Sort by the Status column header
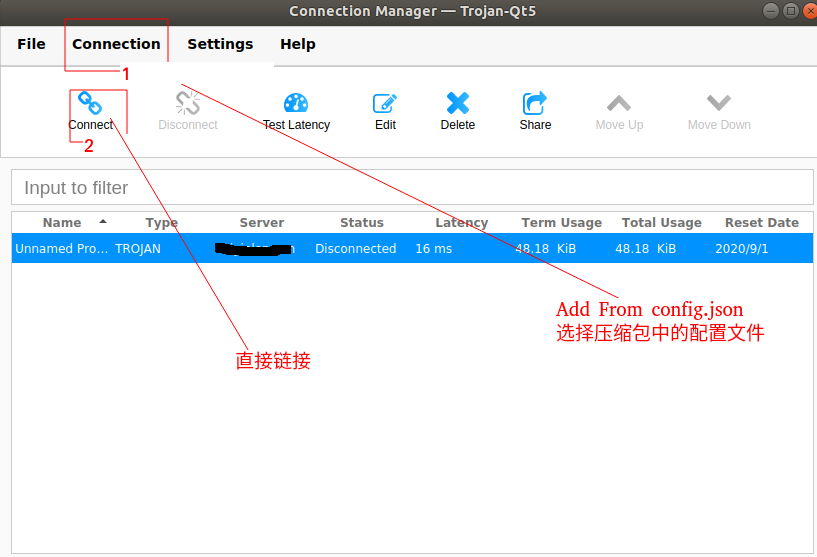The width and height of the screenshot is (817, 557). (x=361, y=223)
